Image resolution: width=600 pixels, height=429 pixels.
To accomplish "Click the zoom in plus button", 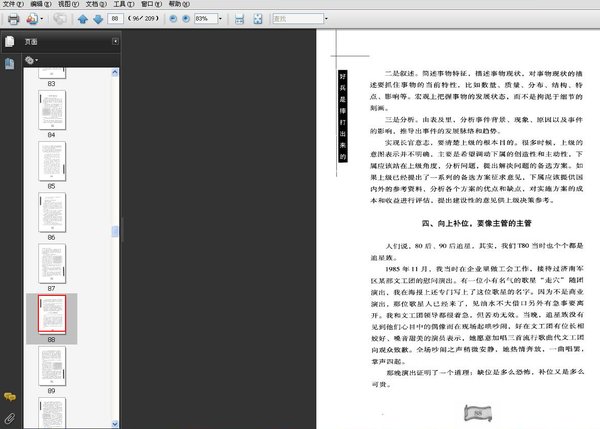I will coord(186,19).
